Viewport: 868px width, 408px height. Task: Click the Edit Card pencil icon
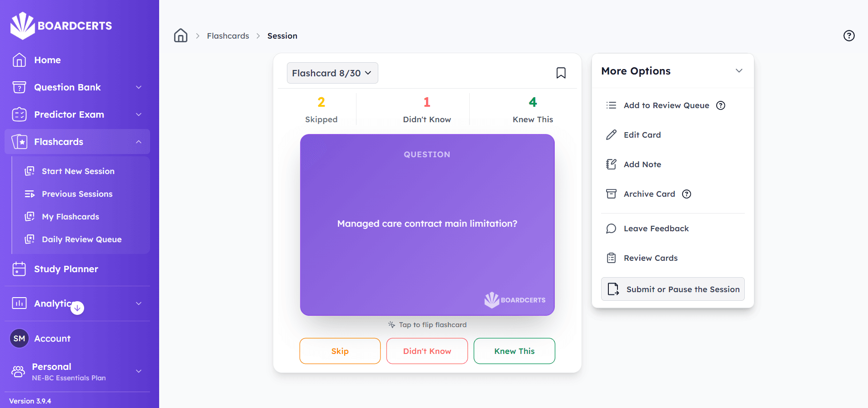click(x=611, y=135)
